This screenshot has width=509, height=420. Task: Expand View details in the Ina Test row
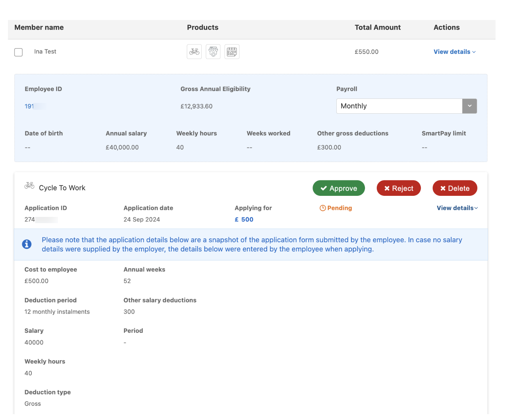[454, 52]
